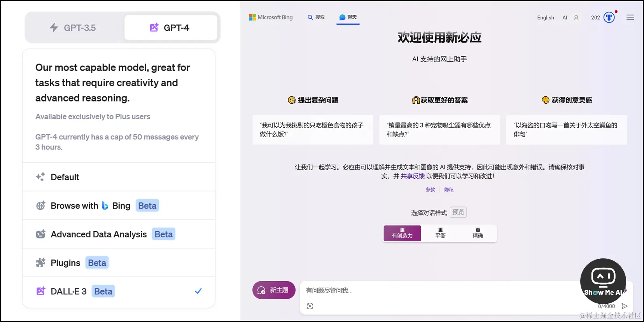Open the 聊天 chat tab in Bing
The width and height of the screenshot is (644, 322).
(x=348, y=17)
